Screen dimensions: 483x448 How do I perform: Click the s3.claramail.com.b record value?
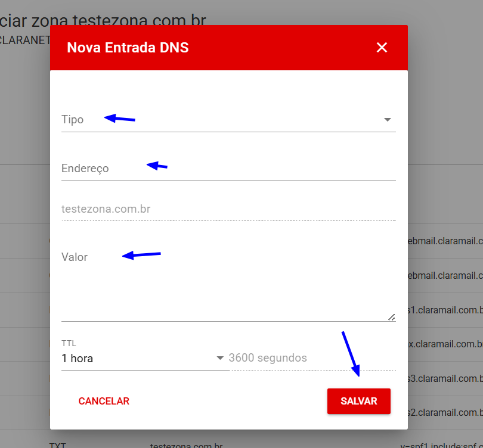click(x=445, y=379)
